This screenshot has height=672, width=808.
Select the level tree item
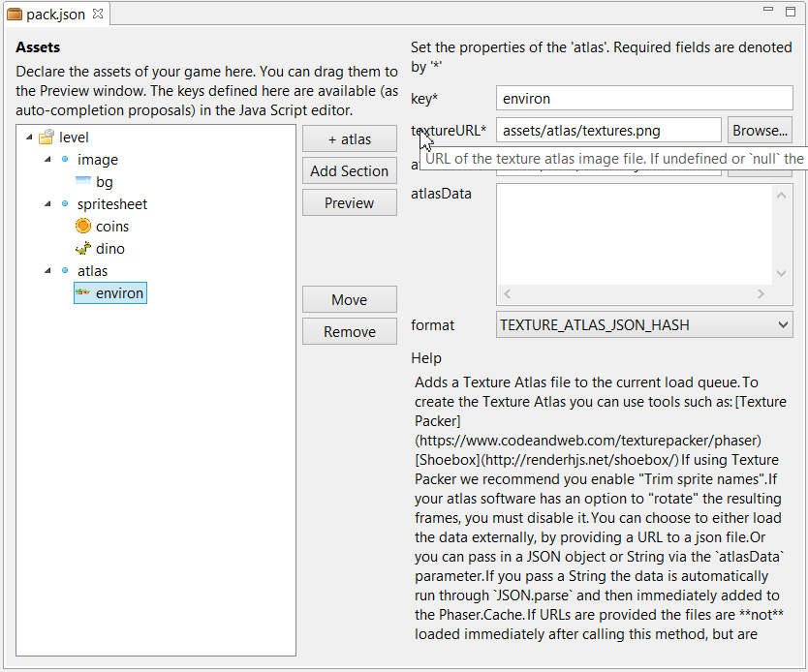pyautogui.click(x=74, y=137)
